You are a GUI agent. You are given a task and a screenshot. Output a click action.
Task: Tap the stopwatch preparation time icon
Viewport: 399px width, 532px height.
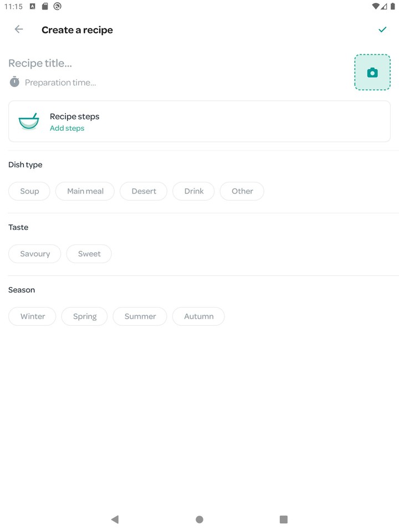click(x=14, y=82)
